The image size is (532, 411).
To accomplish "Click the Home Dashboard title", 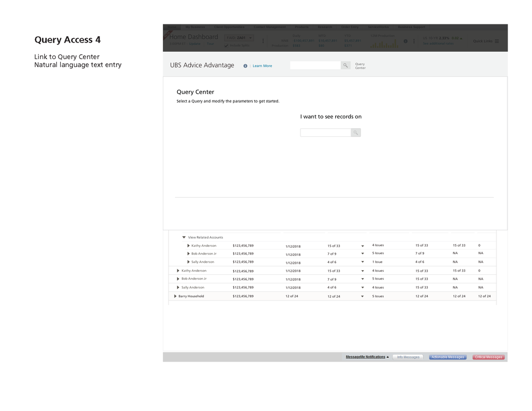I will pyautogui.click(x=194, y=37).
